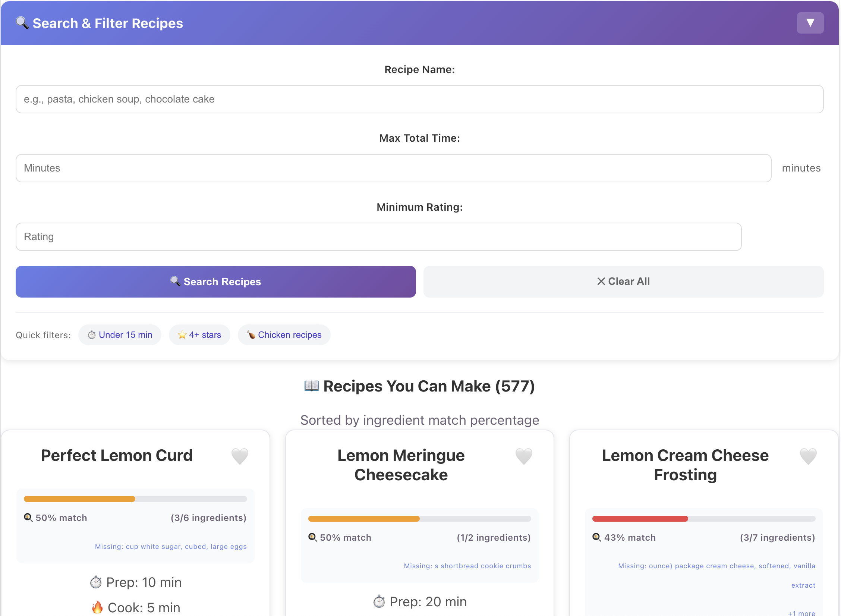This screenshot has height=616, width=841.
Task: Focus the Max Total Time minutes field
Action: click(x=393, y=168)
